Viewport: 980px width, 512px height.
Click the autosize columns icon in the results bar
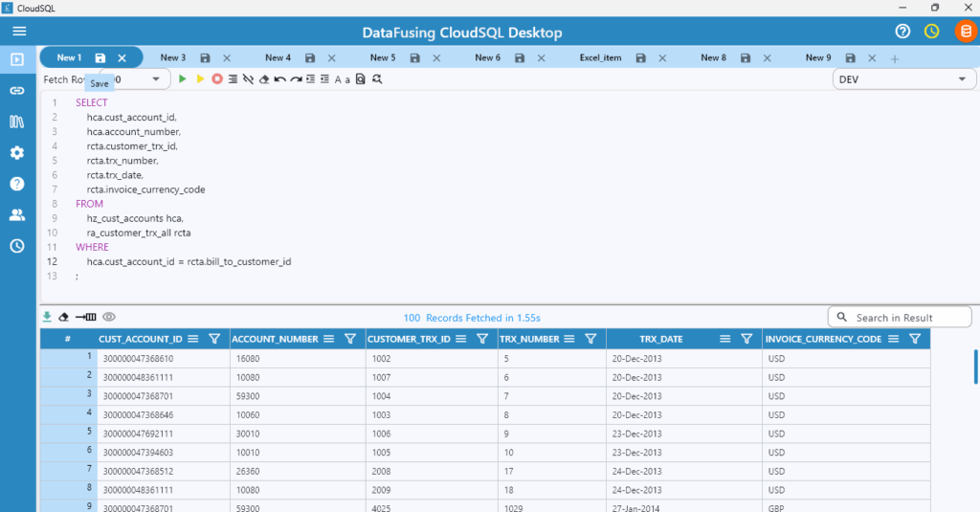(85, 317)
